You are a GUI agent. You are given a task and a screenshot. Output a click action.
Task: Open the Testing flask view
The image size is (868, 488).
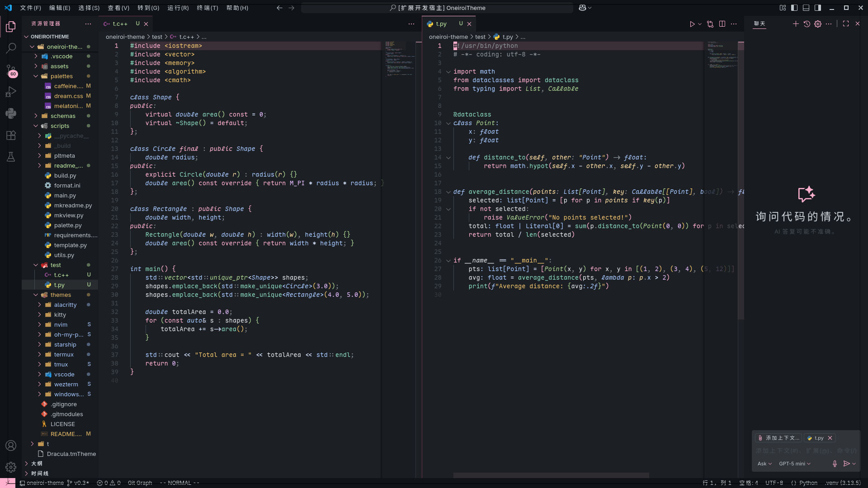11,157
